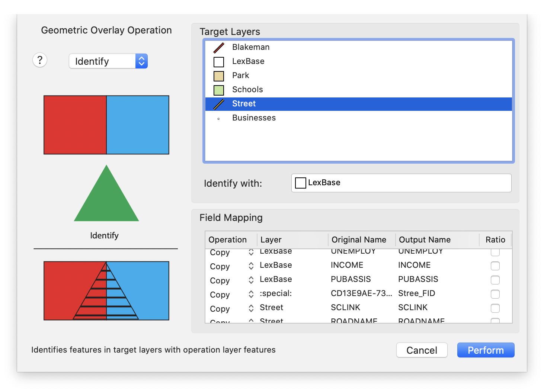Click the Businesses layer point icon
Viewport: 544px width, 392px height.
219,118
